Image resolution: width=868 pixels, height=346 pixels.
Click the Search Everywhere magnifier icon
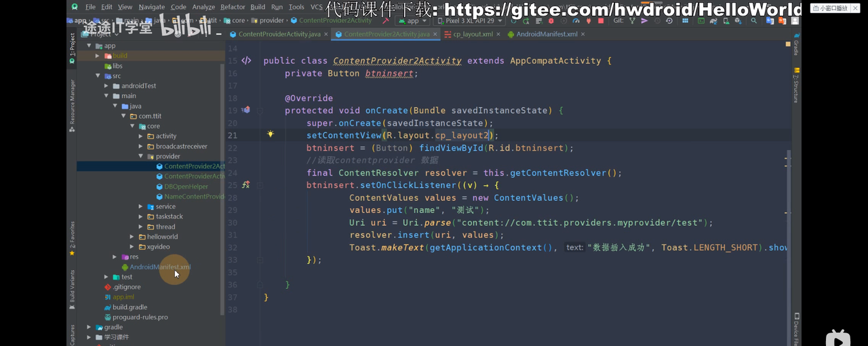[753, 21]
